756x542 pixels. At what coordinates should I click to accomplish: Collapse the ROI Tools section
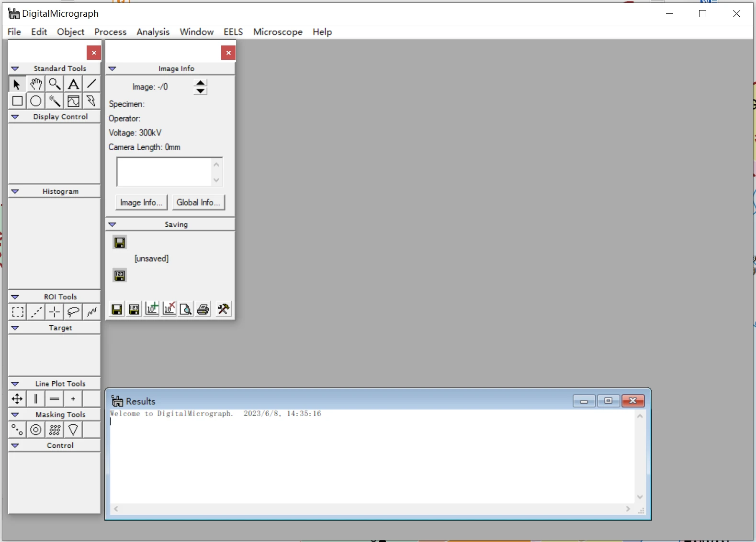coord(15,297)
